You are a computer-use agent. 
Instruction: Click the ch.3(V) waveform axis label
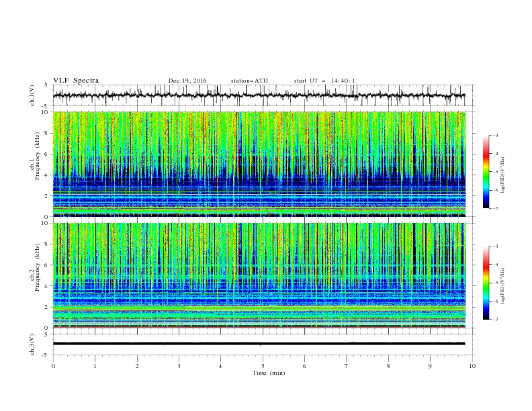[x=32, y=345]
